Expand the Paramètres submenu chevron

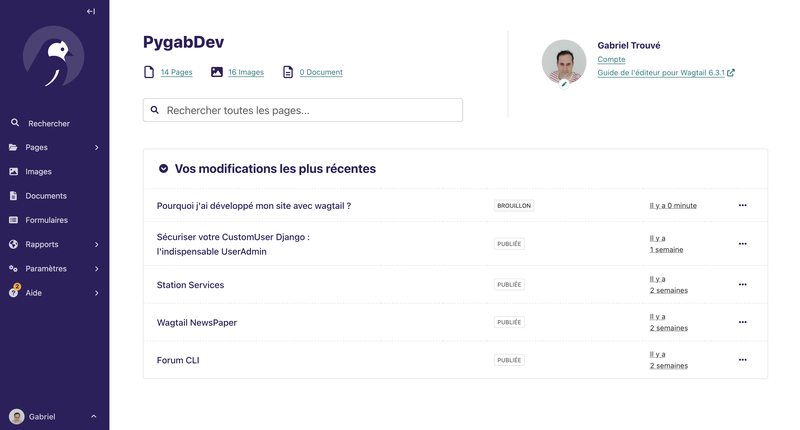click(x=96, y=269)
